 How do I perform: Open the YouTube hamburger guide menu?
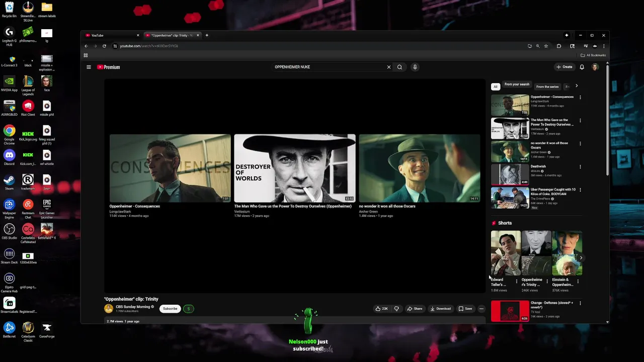tap(89, 67)
